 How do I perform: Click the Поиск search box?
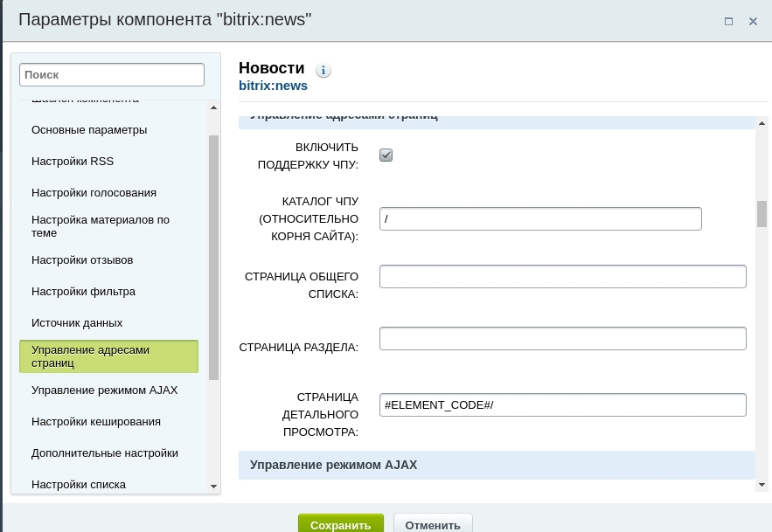[x=112, y=75]
